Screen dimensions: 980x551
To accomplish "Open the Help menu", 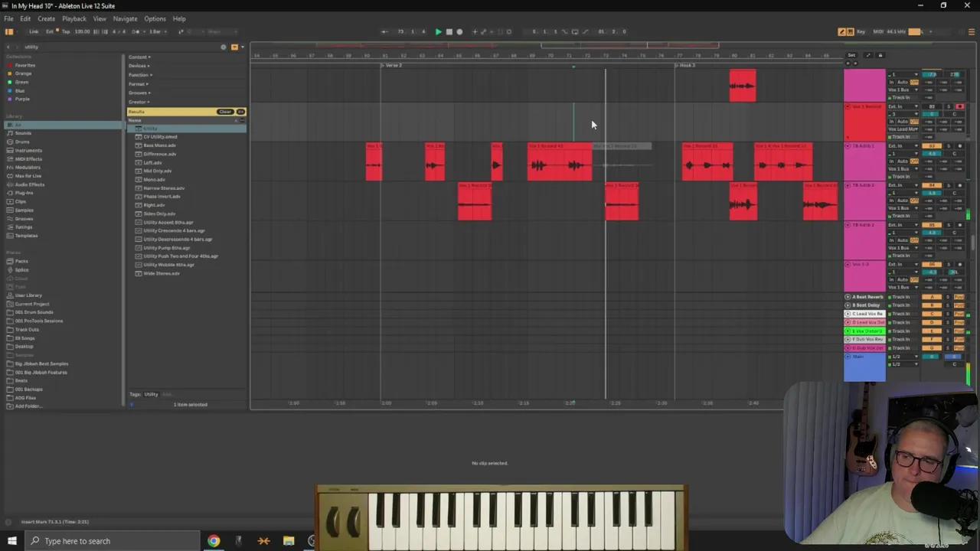I will [x=179, y=18].
